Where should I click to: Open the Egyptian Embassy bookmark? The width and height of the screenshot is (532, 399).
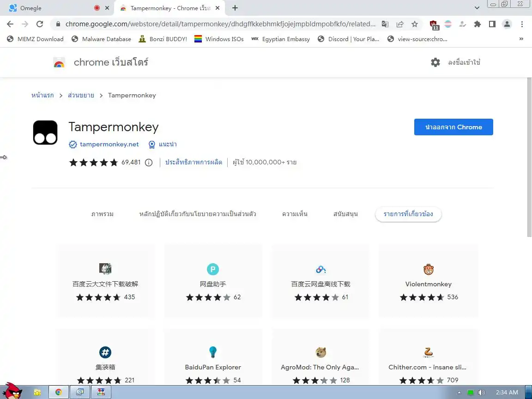pos(281,39)
